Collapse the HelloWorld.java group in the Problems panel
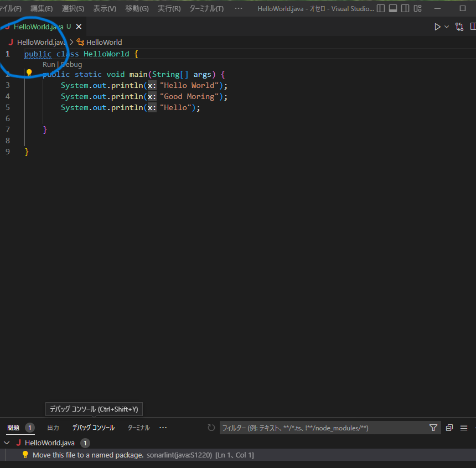Screen dimensions: 476x468 (x=7, y=443)
